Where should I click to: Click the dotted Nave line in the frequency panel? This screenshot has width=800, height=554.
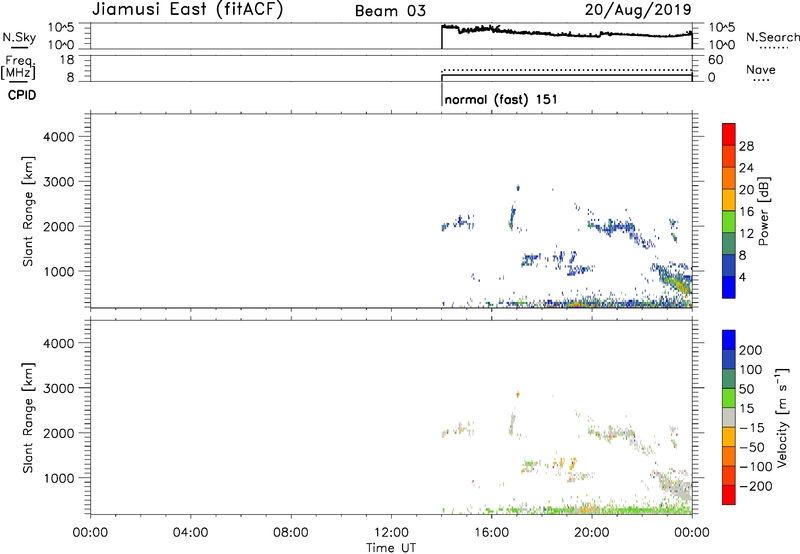(566, 70)
